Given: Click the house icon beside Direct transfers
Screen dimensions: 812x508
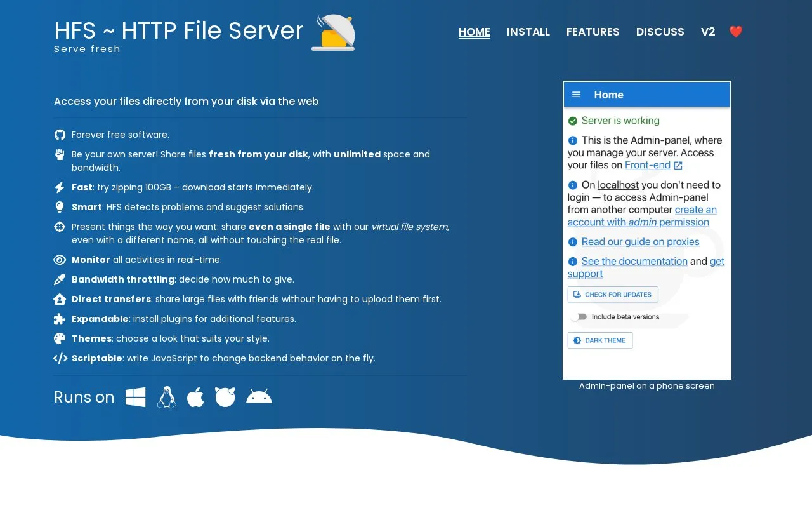Looking at the screenshot, I should click(60, 299).
